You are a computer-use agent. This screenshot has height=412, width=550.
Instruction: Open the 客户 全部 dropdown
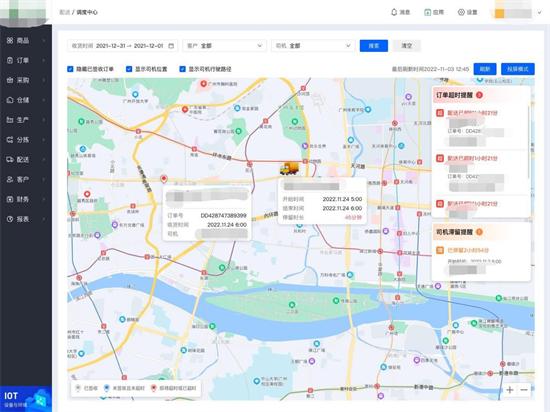(224, 46)
